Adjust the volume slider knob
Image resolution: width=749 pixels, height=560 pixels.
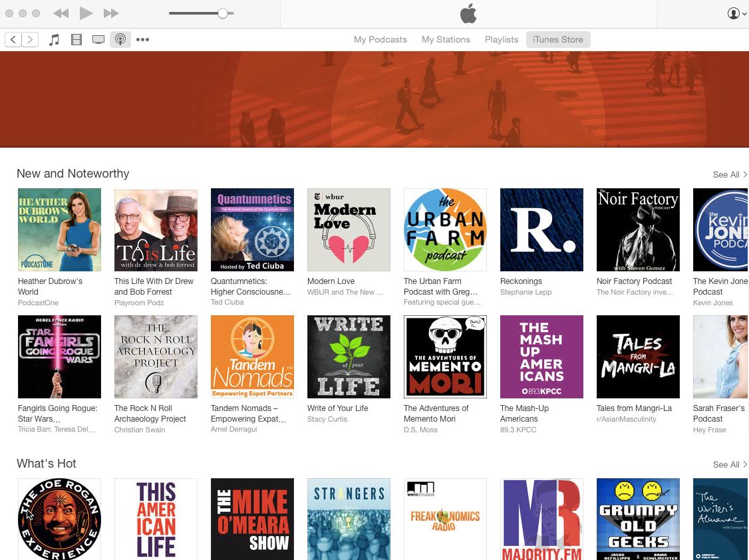pyautogui.click(x=223, y=13)
